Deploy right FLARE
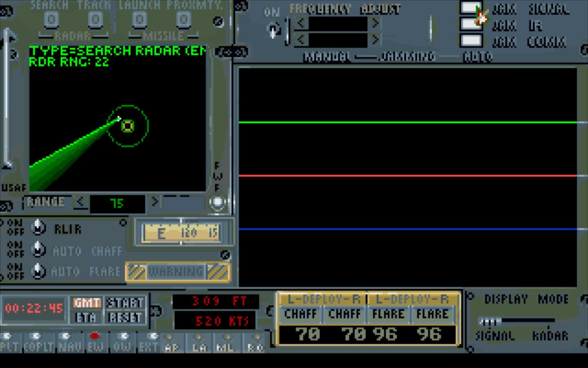 (432, 314)
